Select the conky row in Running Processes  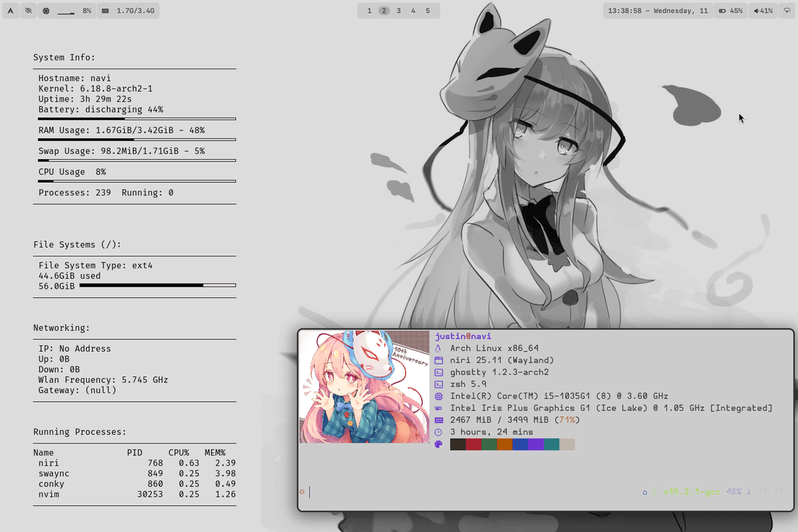(x=137, y=483)
